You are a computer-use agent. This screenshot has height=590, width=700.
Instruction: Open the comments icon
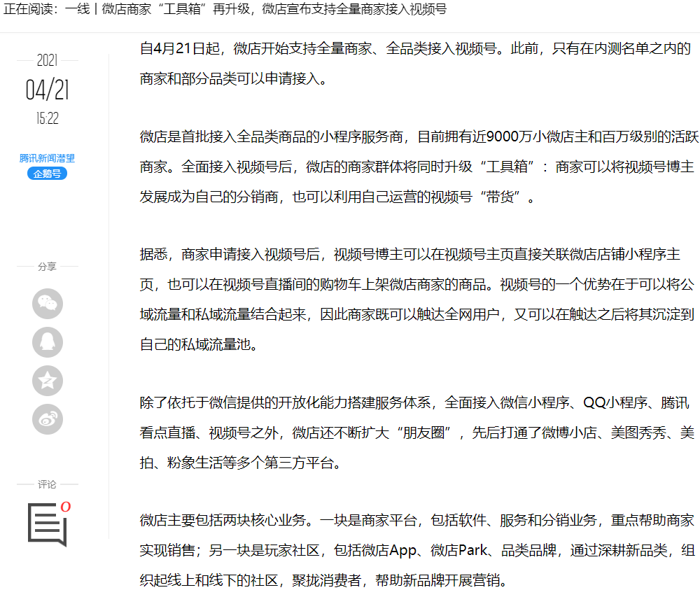(47, 524)
